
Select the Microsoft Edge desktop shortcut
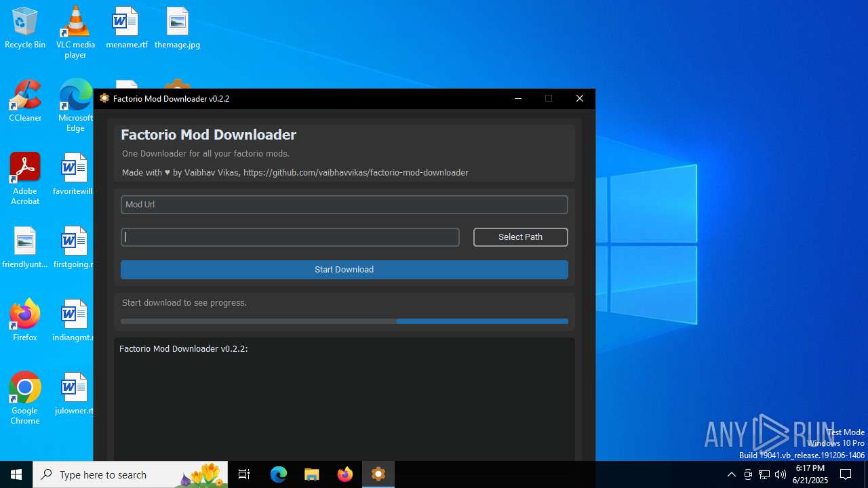click(x=75, y=106)
